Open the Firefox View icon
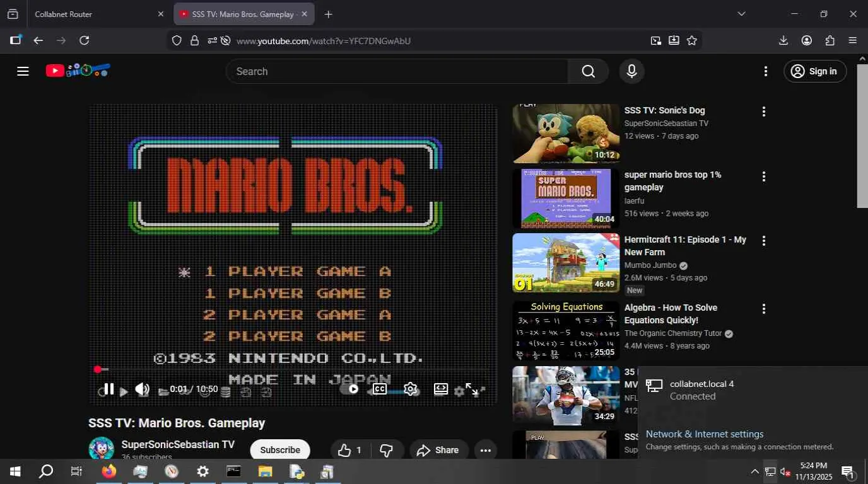Image resolution: width=868 pixels, height=484 pixels. point(13,14)
